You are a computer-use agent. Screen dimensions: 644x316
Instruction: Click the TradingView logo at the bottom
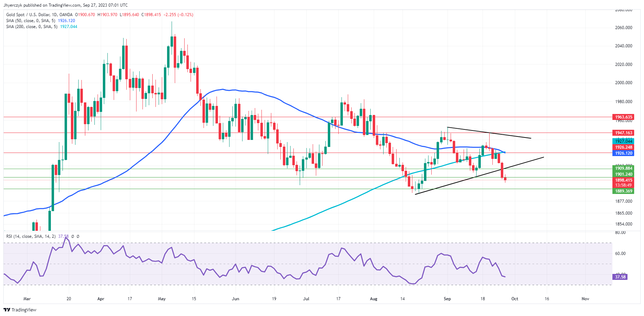[20, 310]
